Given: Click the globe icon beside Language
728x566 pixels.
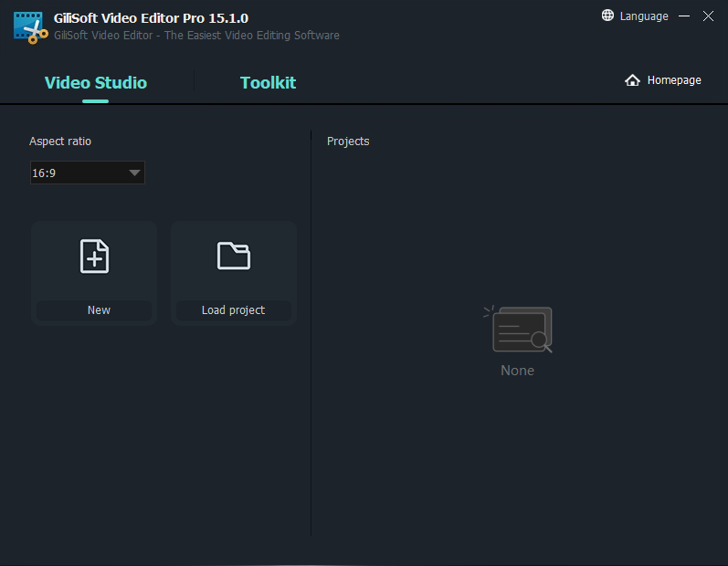Looking at the screenshot, I should [x=607, y=16].
